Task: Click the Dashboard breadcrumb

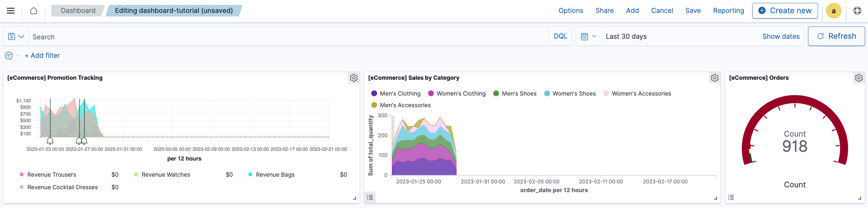Action: (x=78, y=11)
